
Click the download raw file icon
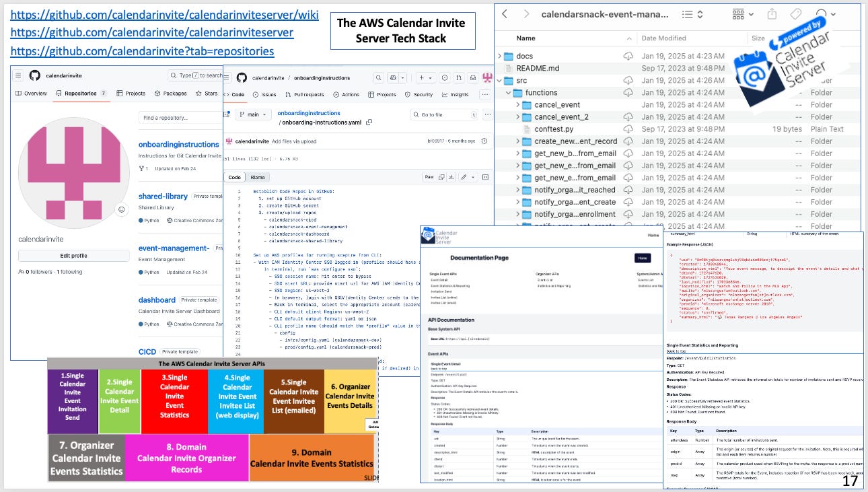tap(451, 177)
